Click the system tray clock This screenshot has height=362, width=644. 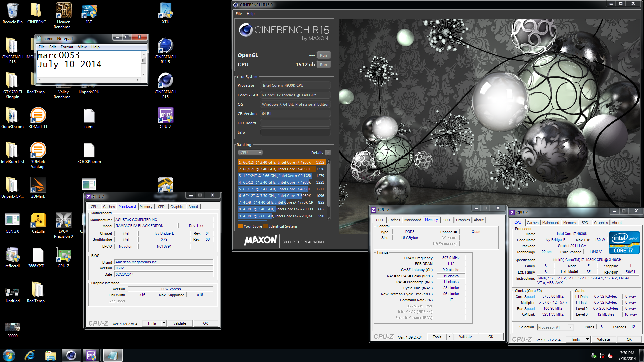tap(627, 356)
